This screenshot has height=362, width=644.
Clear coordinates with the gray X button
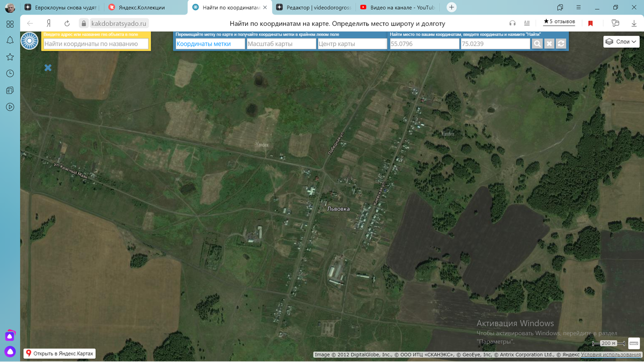(x=549, y=44)
